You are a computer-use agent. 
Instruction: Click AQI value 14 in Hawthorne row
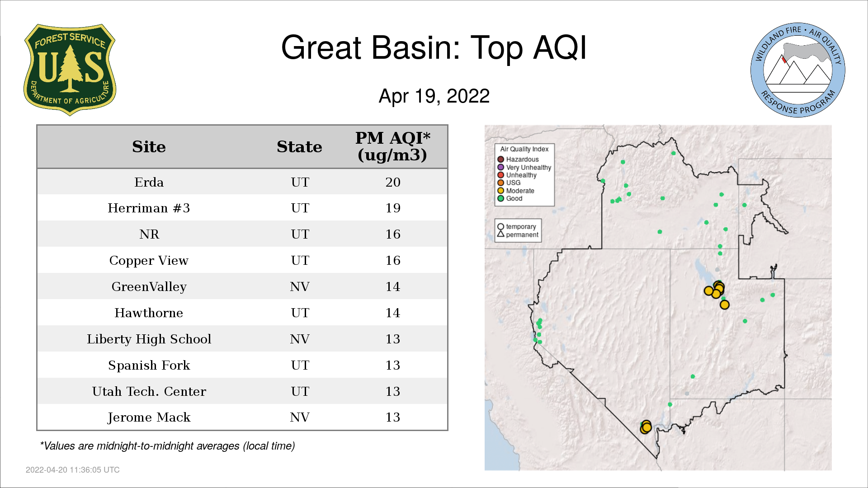click(x=393, y=313)
